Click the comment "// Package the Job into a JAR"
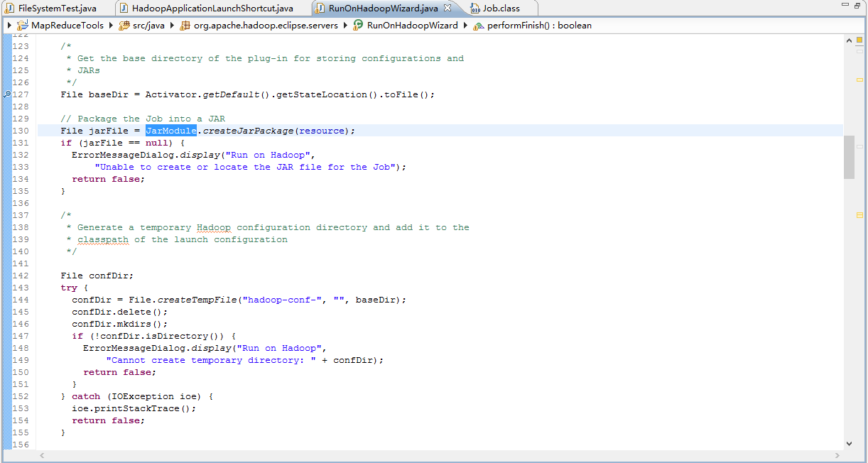 143,119
